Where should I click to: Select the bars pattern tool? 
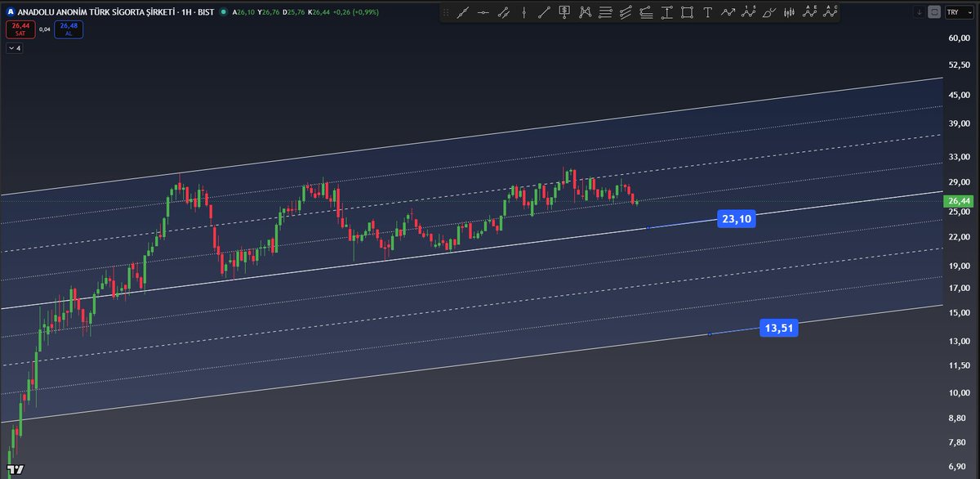(x=789, y=12)
